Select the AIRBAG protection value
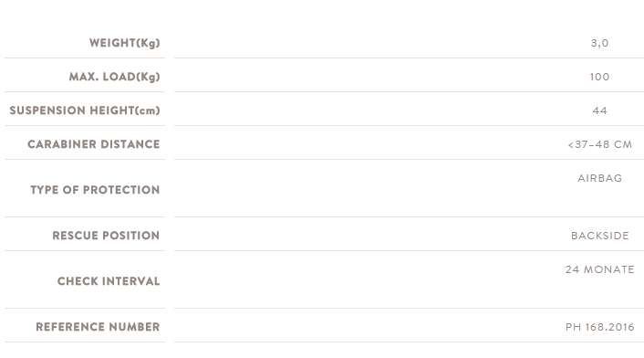 (x=599, y=178)
